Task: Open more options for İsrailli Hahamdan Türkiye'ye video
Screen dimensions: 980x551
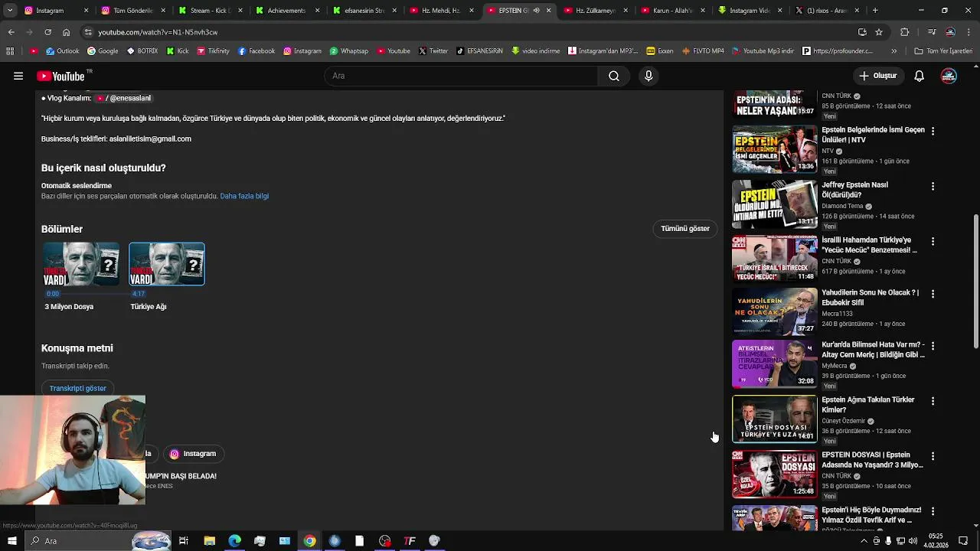Action: (x=933, y=242)
